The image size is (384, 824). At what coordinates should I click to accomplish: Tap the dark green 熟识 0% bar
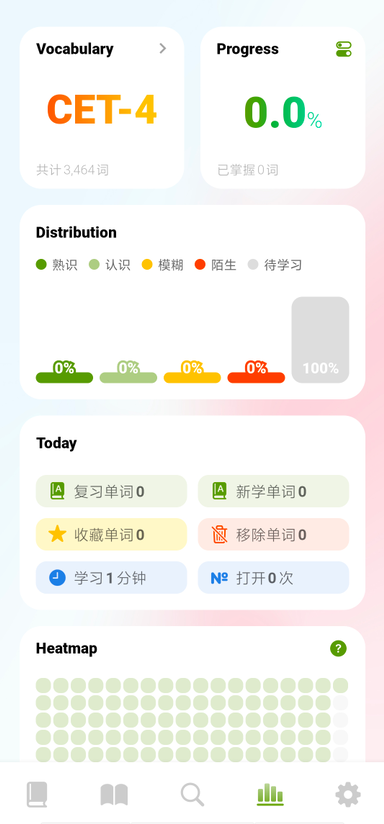pyautogui.click(x=64, y=377)
